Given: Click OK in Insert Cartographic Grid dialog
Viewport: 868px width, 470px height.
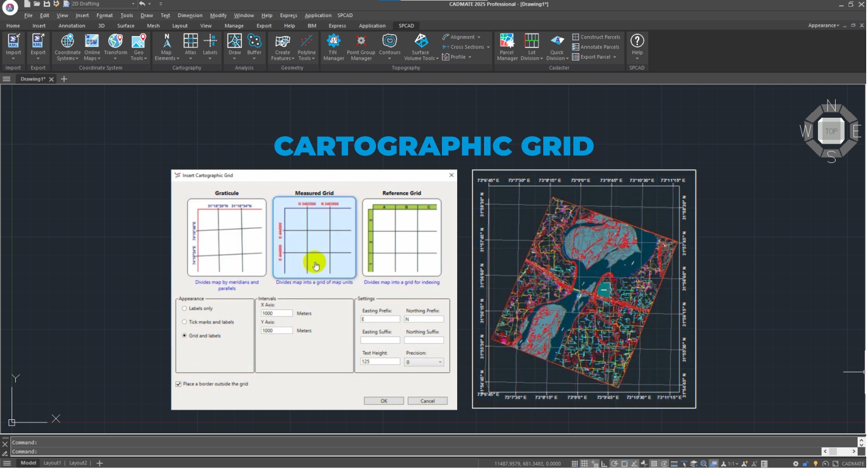Looking at the screenshot, I should [383, 401].
